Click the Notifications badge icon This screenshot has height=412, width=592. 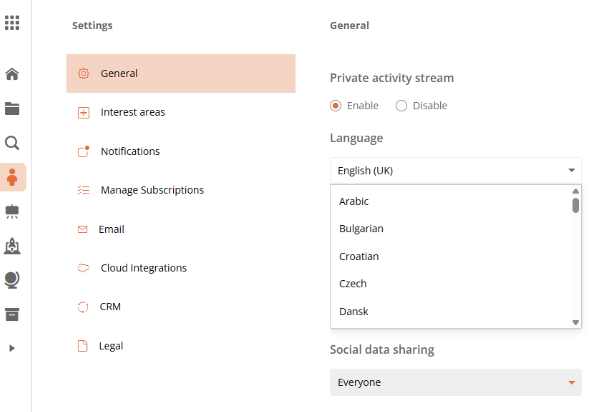(83, 151)
